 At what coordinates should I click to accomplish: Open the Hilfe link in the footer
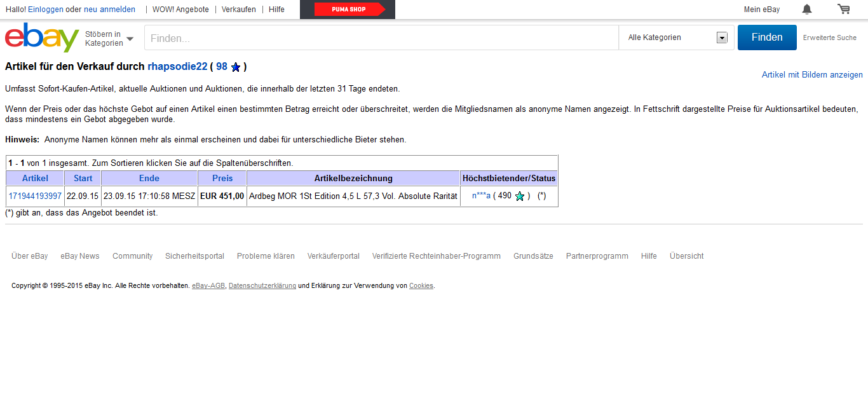tap(649, 256)
